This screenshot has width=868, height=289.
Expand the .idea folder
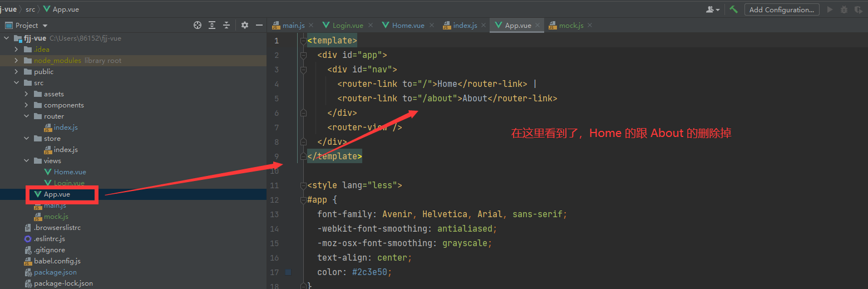pos(16,50)
